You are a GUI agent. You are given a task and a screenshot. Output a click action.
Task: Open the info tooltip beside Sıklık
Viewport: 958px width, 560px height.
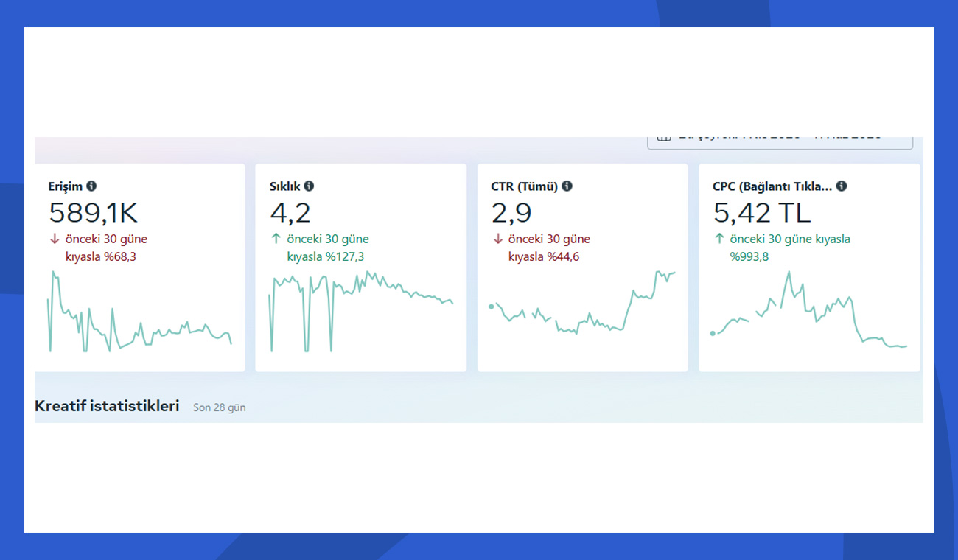(309, 186)
